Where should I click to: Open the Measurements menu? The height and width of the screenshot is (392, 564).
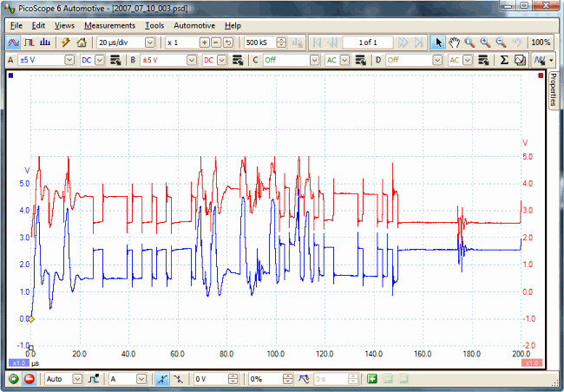click(110, 25)
